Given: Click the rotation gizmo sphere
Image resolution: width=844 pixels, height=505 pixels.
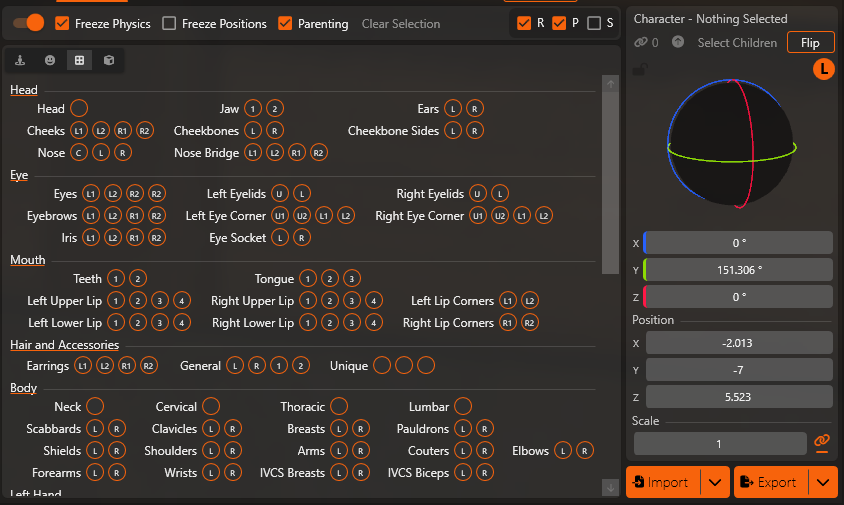Looking at the screenshot, I should [732, 143].
